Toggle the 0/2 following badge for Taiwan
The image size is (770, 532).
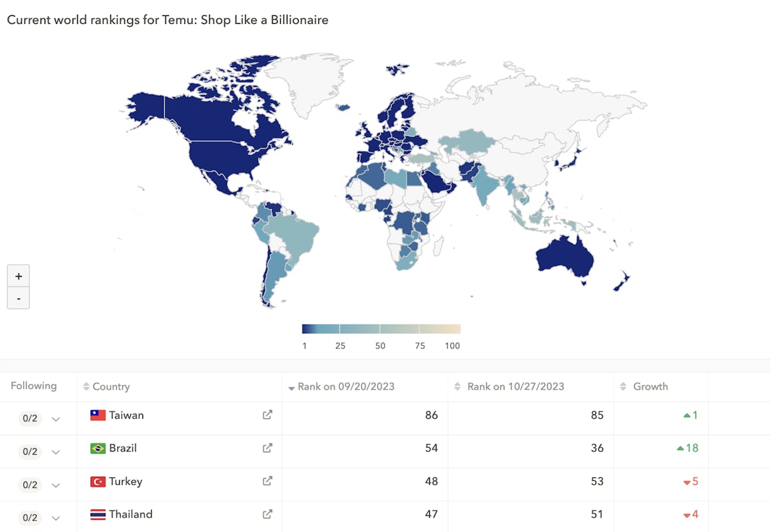[30, 419]
